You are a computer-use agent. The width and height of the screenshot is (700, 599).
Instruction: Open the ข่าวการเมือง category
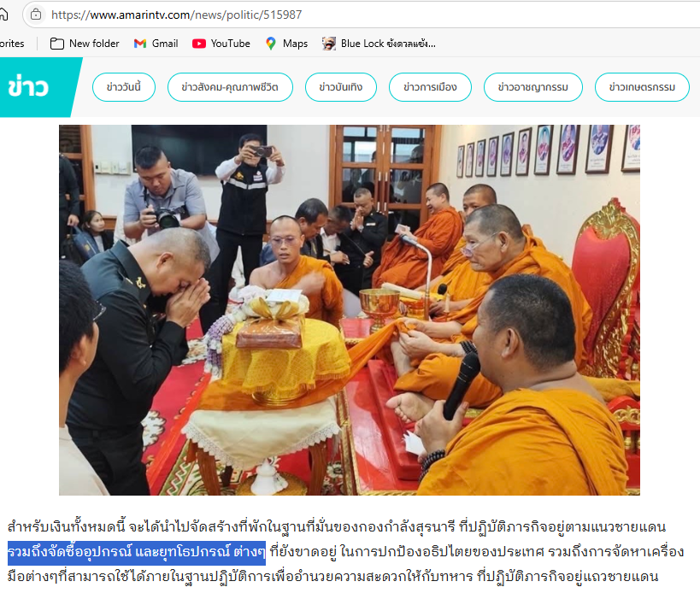(x=430, y=87)
